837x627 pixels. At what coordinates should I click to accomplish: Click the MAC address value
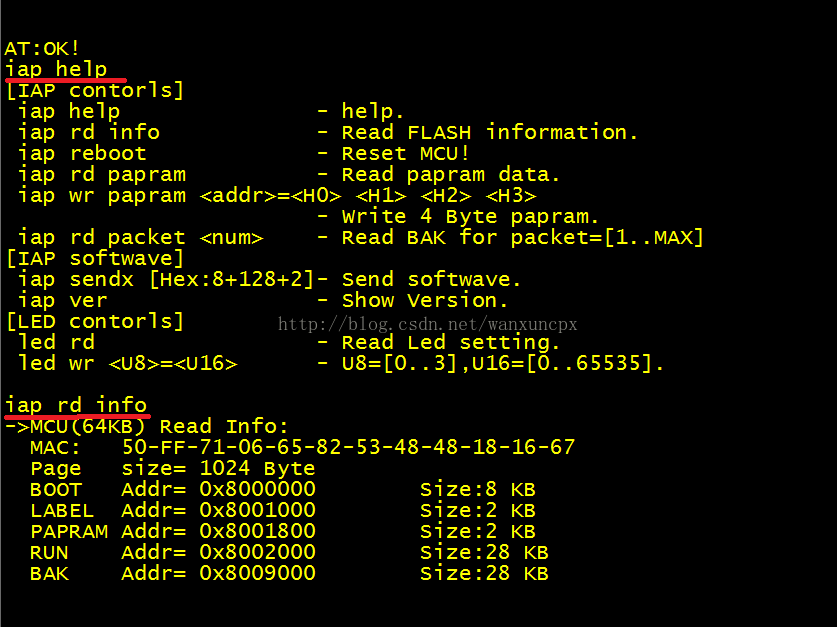pyautogui.click(x=348, y=447)
